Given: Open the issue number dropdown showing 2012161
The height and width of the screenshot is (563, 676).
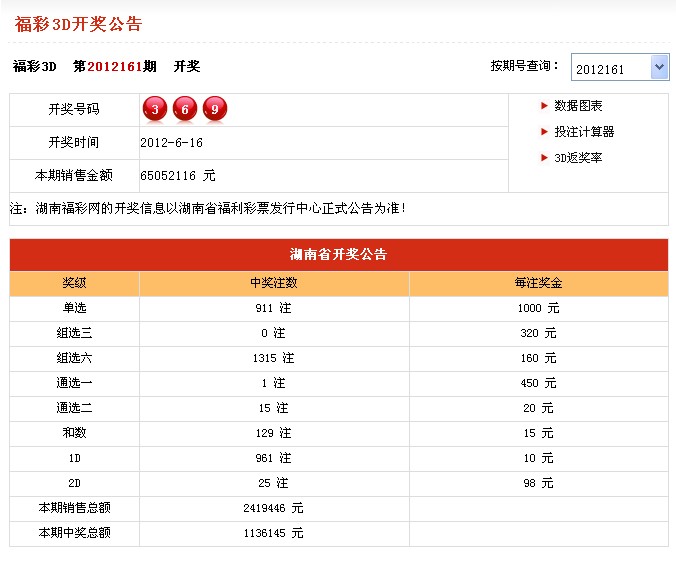Looking at the screenshot, I should [620, 67].
